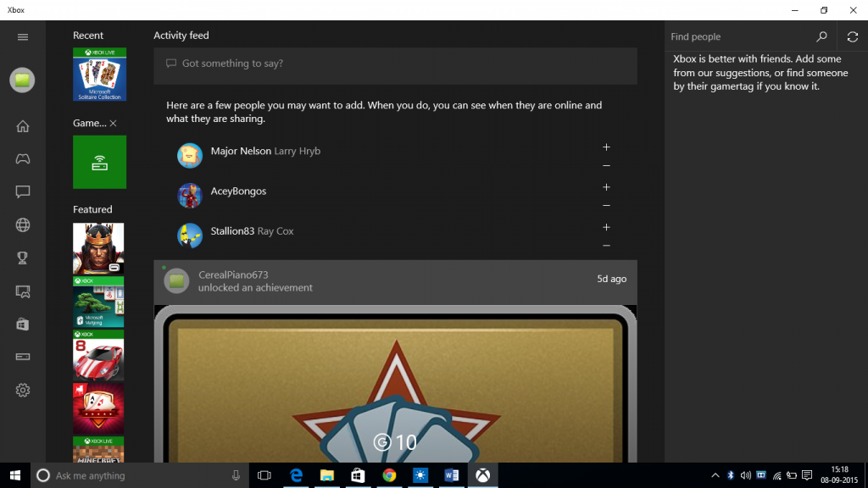Click the AceyBongos gamertag
This screenshot has height=488, width=868.
(x=238, y=191)
